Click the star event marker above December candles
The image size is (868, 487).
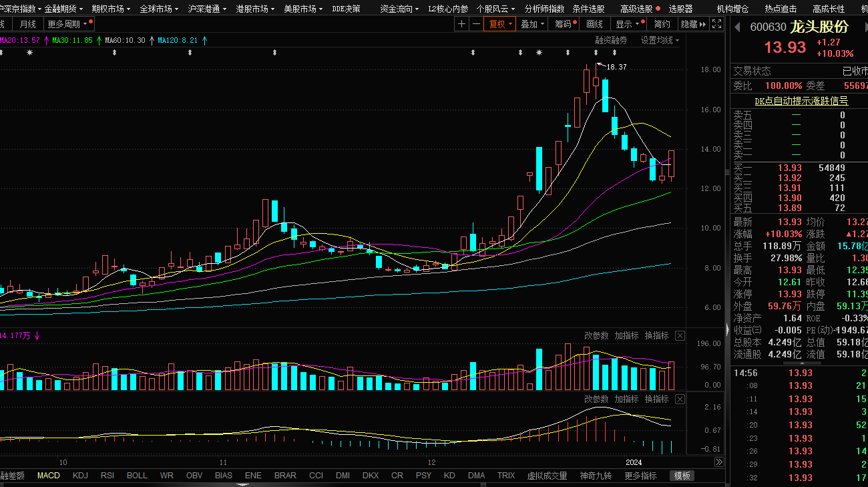(x=539, y=52)
